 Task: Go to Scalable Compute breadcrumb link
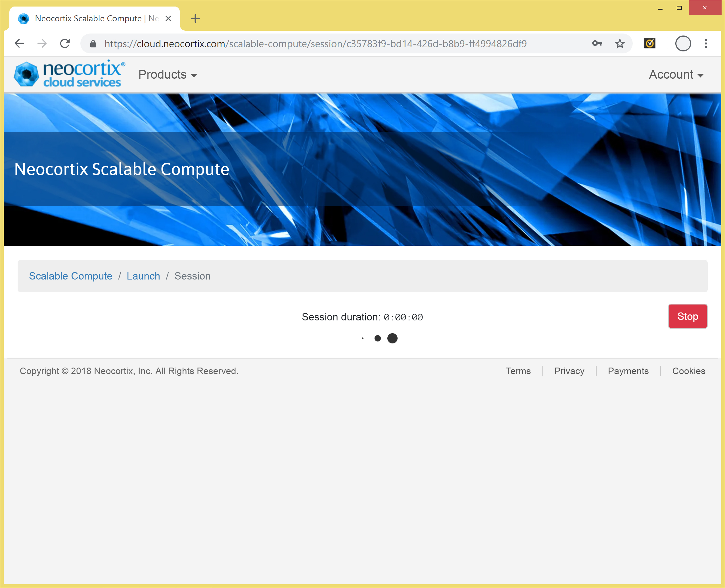click(70, 276)
